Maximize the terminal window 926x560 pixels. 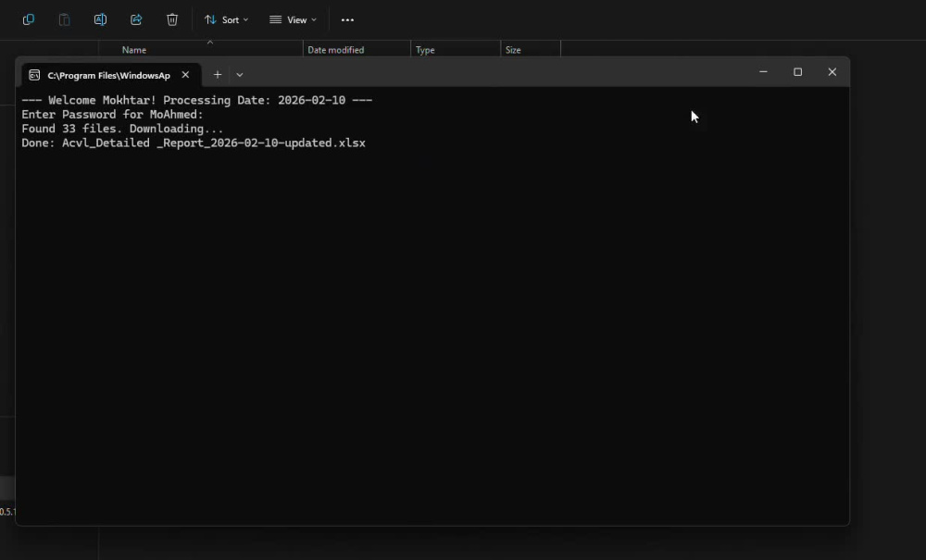click(x=798, y=72)
